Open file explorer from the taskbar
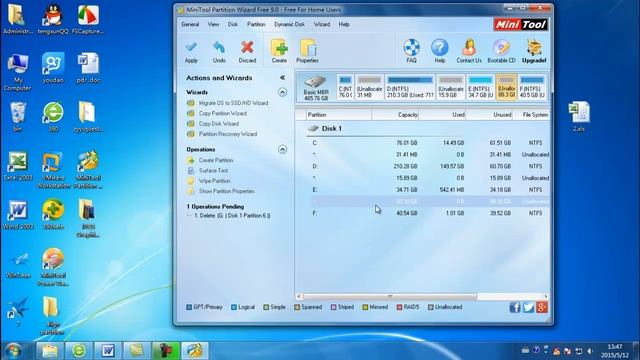This screenshot has height=360, width=640. click(49, 351)
